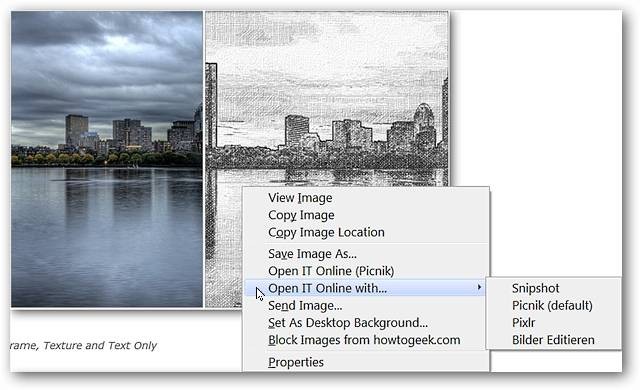
Task: Choose Set As Desktop Background...
Action: click(x=366, y=323)
